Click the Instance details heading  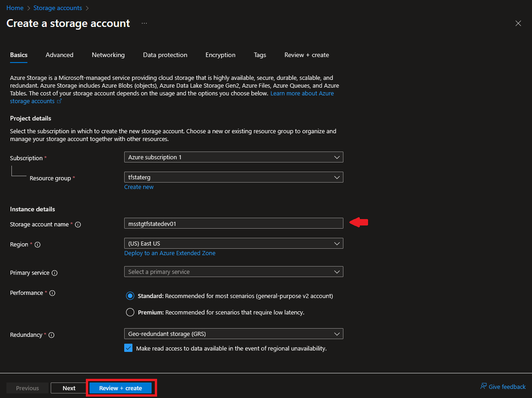coord(32,209)
